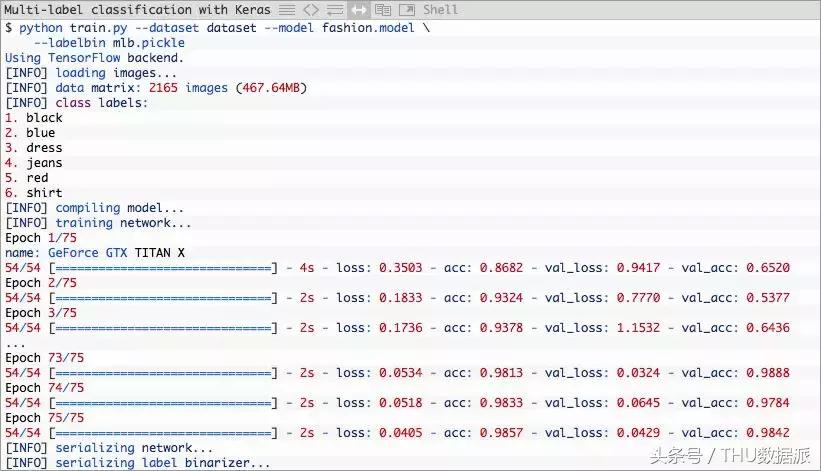Image resolution: width=821 pixels, height=471 pixels.
Task: Toggle line wrap icon in code toolbar
Action: coord(335,9)
